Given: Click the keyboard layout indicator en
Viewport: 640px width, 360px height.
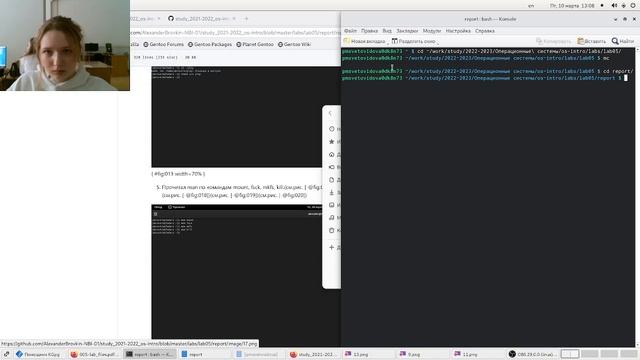Looking at the screenshot, I should click(531, 6).
